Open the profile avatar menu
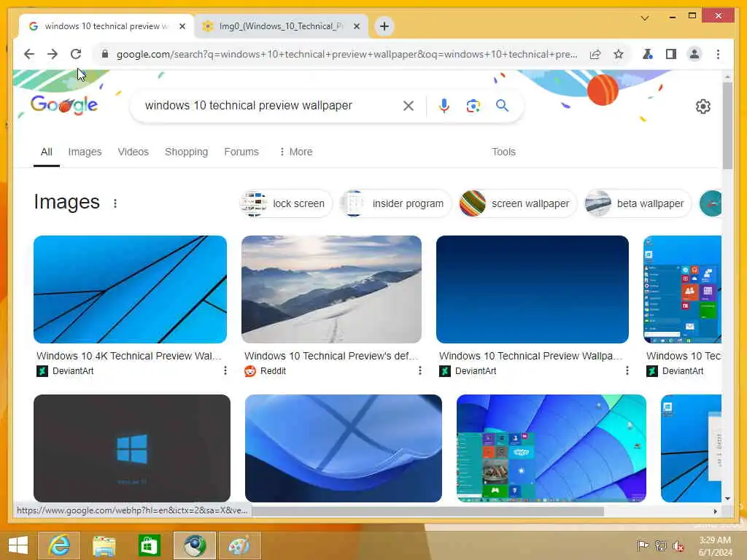Image resolution: width=747 pixels, height=560 pixels. 694,54
